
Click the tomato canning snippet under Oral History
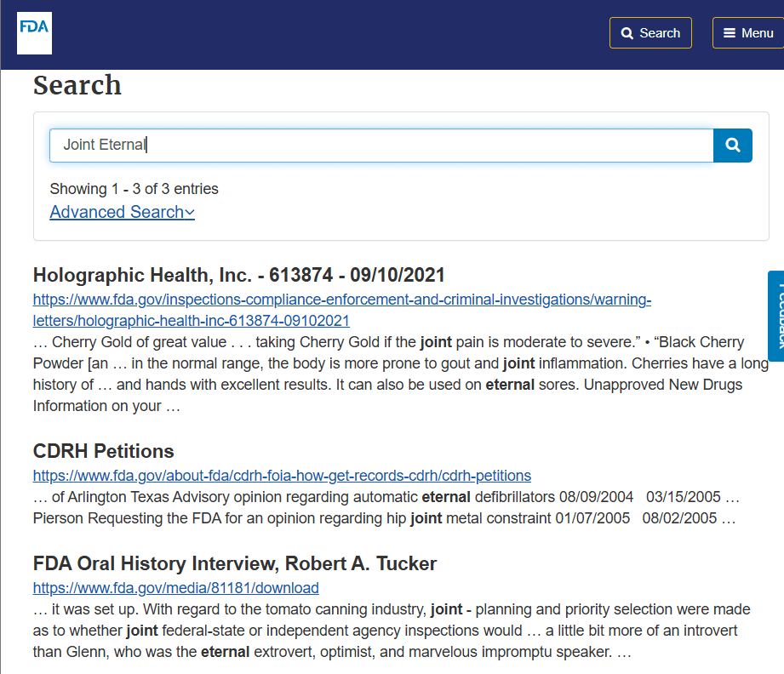coord(392,631)
